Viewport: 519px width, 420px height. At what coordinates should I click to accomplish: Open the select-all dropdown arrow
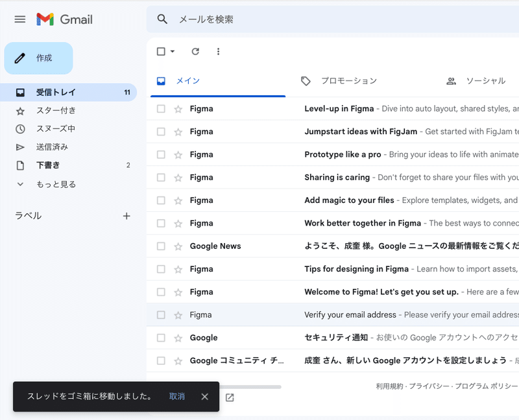coord(172,52)
